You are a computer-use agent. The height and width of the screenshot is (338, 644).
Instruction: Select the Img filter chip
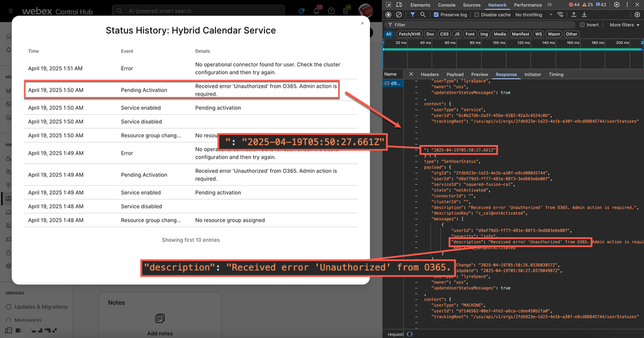[x=484, y=34]
